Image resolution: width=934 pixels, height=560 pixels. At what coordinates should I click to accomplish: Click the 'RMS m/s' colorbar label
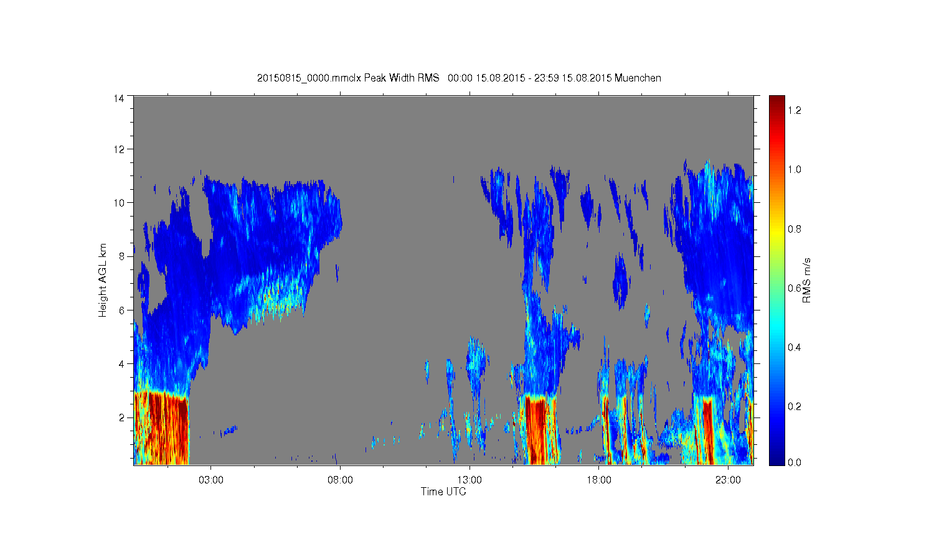coord(806,280)
